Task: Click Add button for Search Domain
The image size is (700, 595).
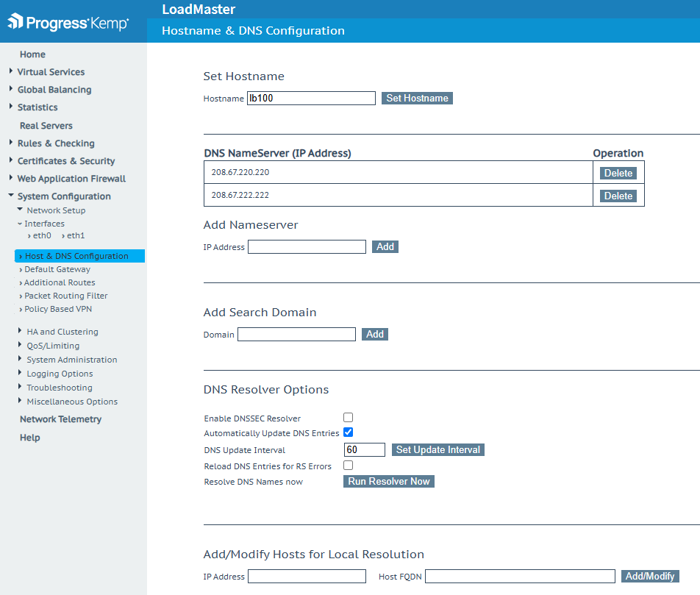Action: [x=375, y=334]
